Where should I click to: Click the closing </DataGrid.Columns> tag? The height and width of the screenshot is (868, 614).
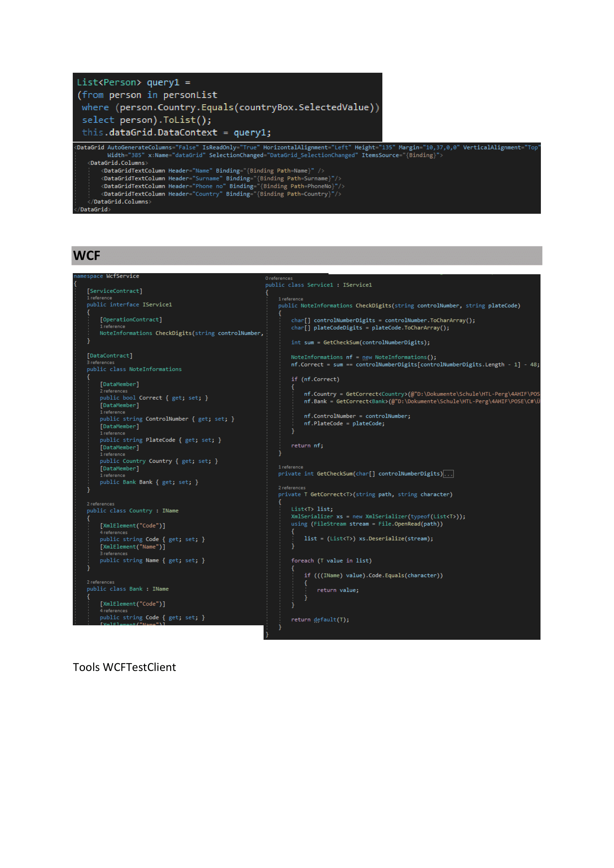point(120,202)
